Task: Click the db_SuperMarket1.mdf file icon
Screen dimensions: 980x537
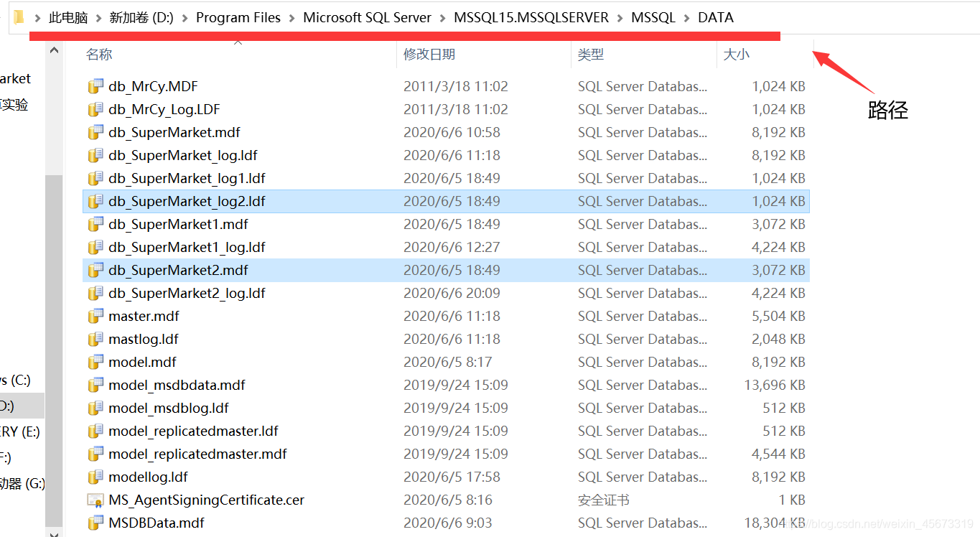Action: tap(95, 224)
